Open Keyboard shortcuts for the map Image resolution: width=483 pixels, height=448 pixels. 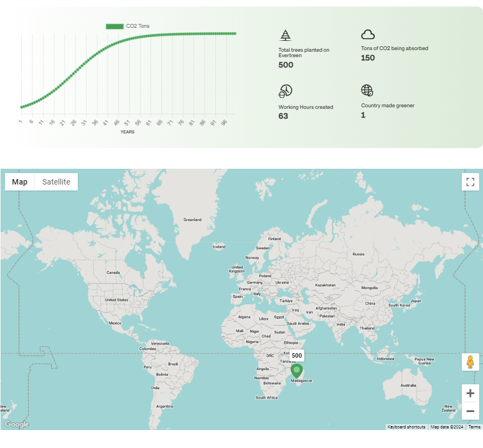point(406,427)
